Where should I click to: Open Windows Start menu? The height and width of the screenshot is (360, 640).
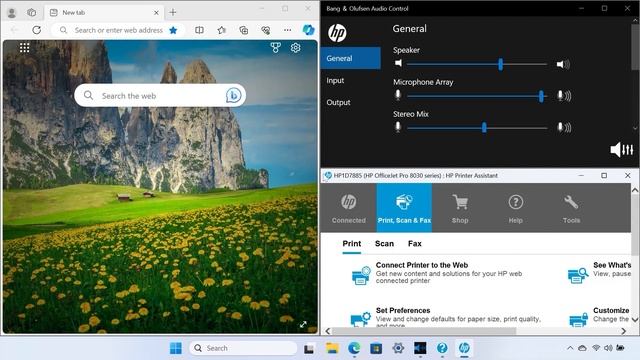pyautogui.click(x=176, y=348)
